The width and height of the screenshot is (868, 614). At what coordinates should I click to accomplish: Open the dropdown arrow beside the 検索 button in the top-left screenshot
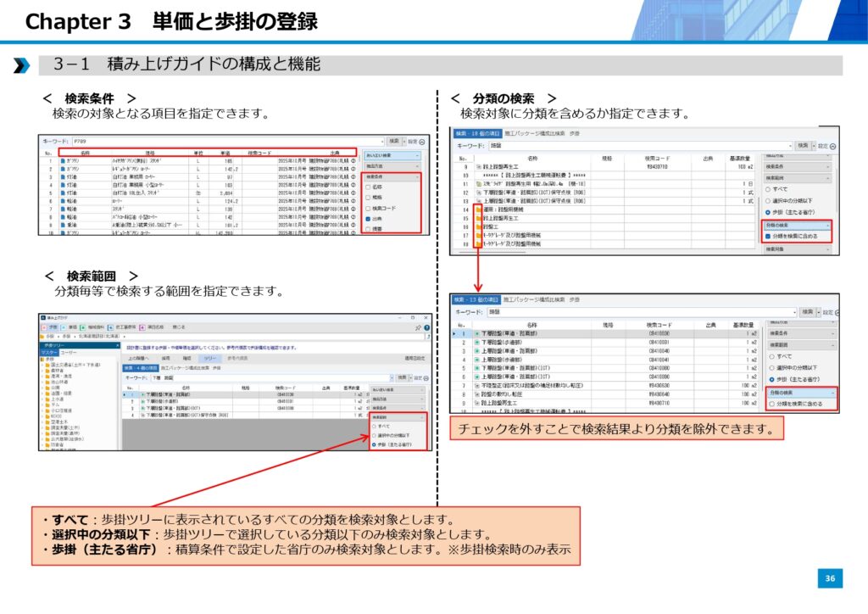(x=403, y=141)
